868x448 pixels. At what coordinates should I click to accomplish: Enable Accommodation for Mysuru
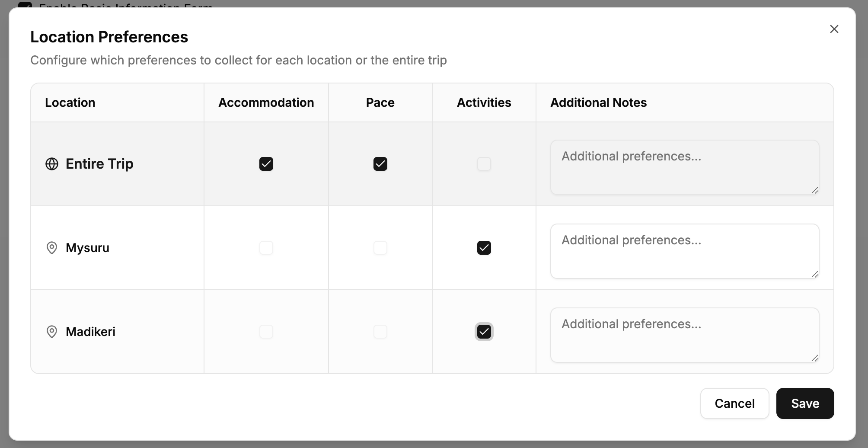(x=266, y=248)
